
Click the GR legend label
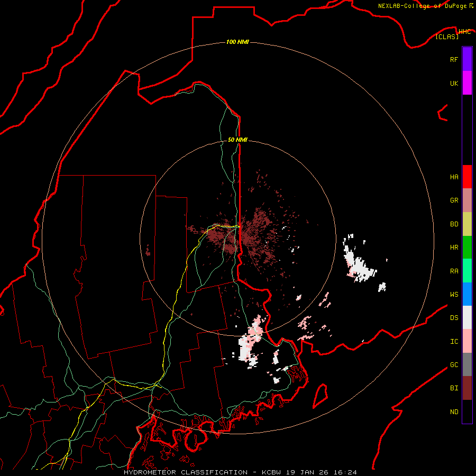[x=454, y=200]
